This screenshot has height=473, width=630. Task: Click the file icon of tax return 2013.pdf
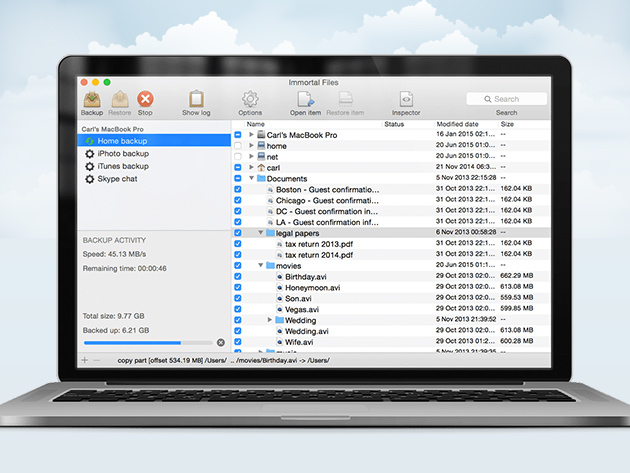280,244
